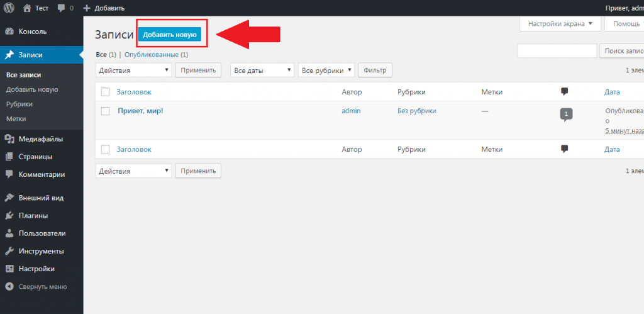Focus the posts search input field

557,51
